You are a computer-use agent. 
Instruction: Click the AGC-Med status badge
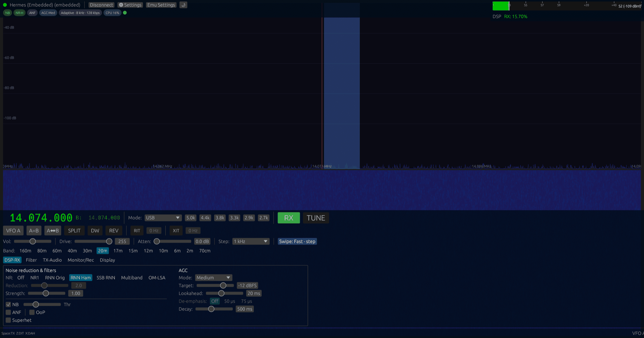click(48, 13)
